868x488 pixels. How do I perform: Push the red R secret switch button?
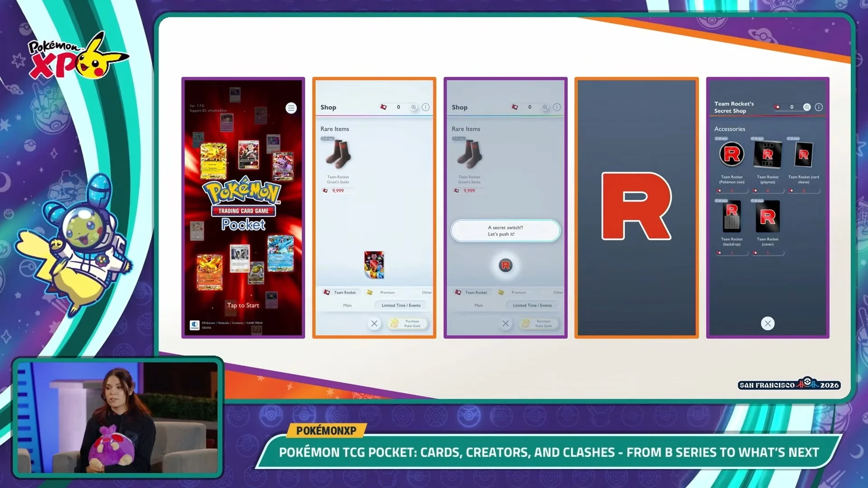click(505, 266)
